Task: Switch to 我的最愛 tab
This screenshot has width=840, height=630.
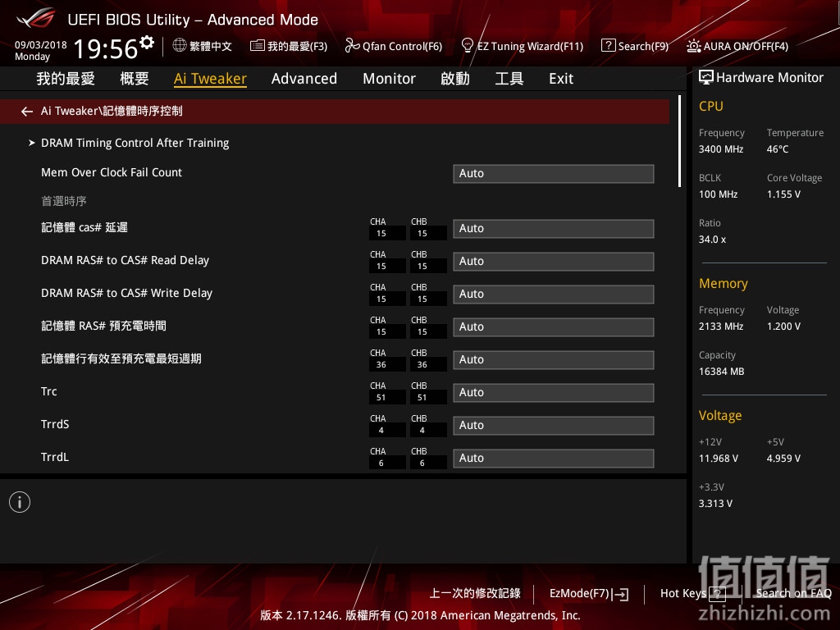Action: point(66,79)
